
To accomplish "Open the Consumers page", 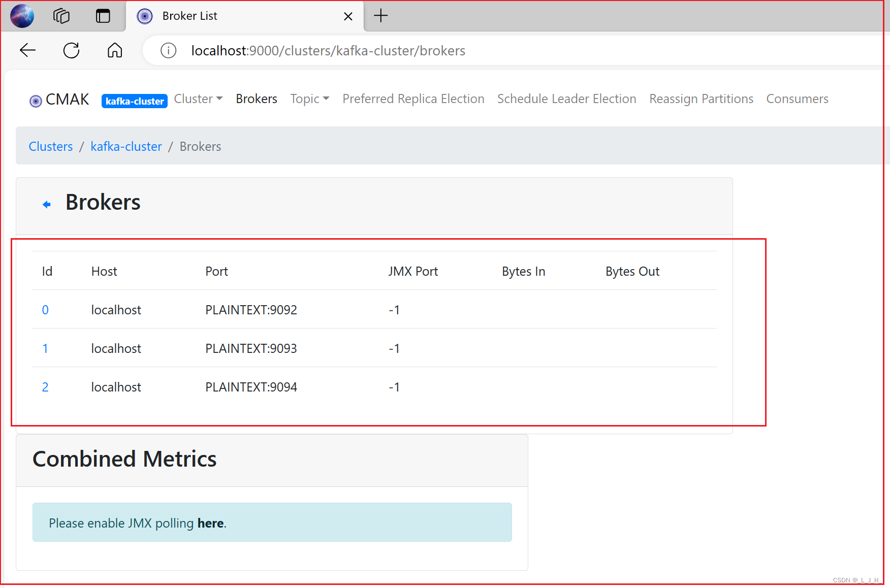I will click(x=797, y=99).
